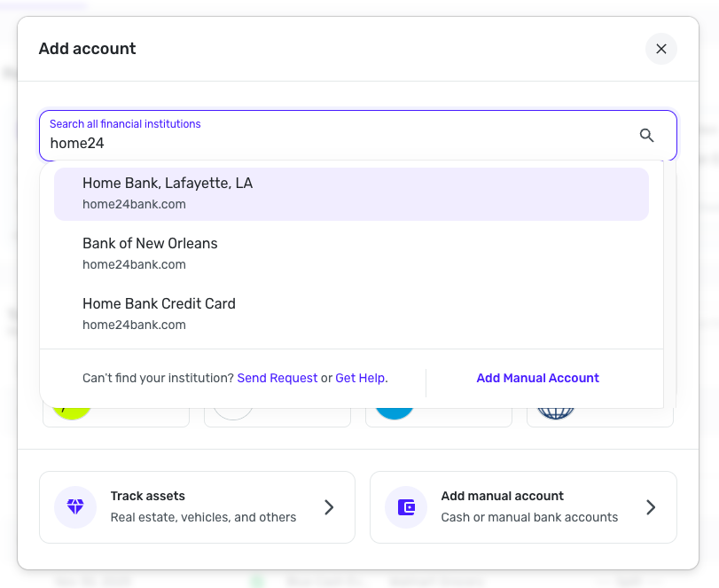Viewport: 719px width, 588px height.
Task: Pick Home Bank Credit Card result
Action: click(x=351, y=313)
